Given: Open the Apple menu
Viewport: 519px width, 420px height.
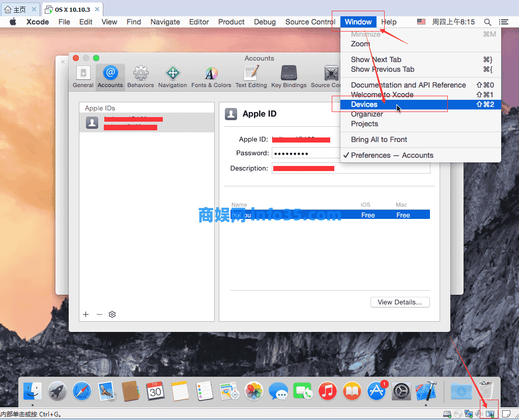Looking at the screenshot, I should click(13, 22).
